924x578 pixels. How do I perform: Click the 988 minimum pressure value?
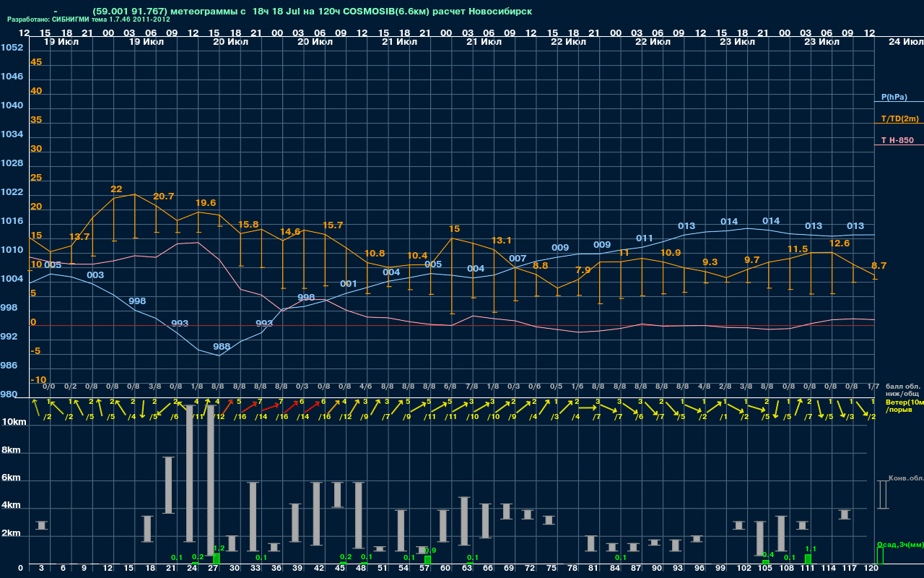[222, 347]
